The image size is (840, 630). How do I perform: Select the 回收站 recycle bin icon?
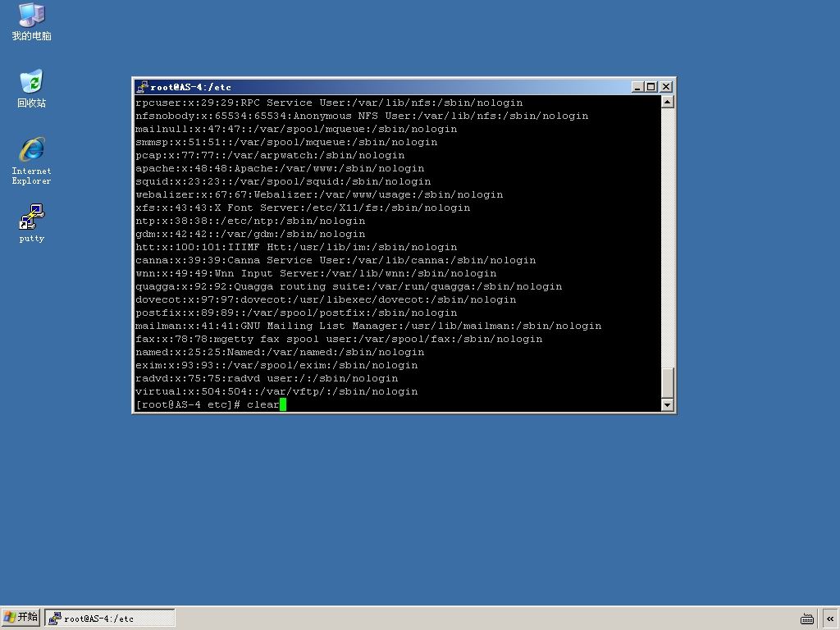32,89
